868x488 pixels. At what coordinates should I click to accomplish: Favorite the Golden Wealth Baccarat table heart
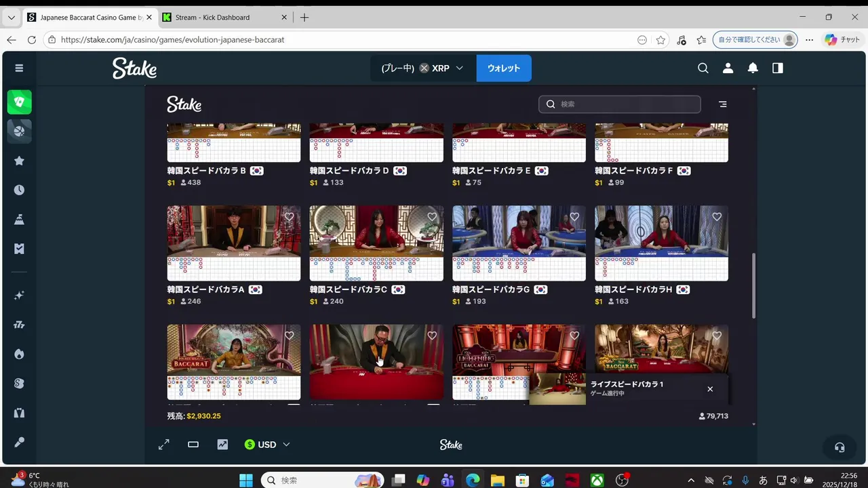pos(290,335)
